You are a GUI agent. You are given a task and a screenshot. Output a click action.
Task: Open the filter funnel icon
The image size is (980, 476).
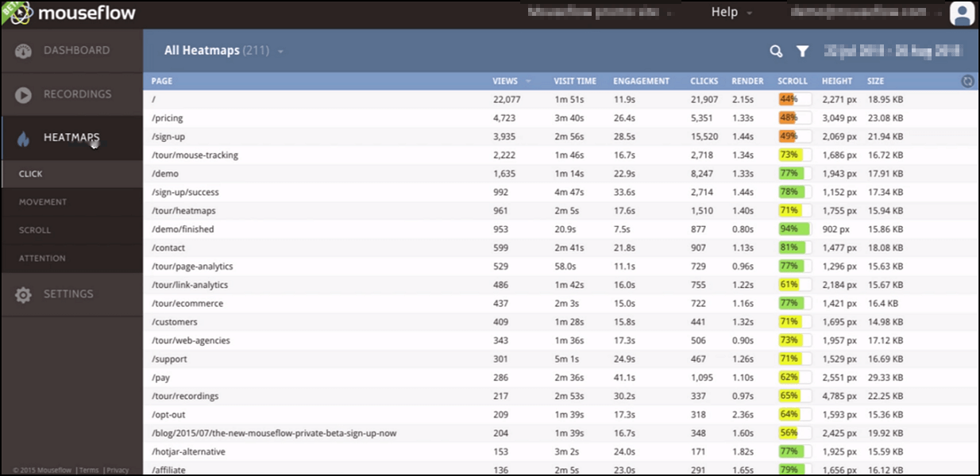tap(803, 52)
